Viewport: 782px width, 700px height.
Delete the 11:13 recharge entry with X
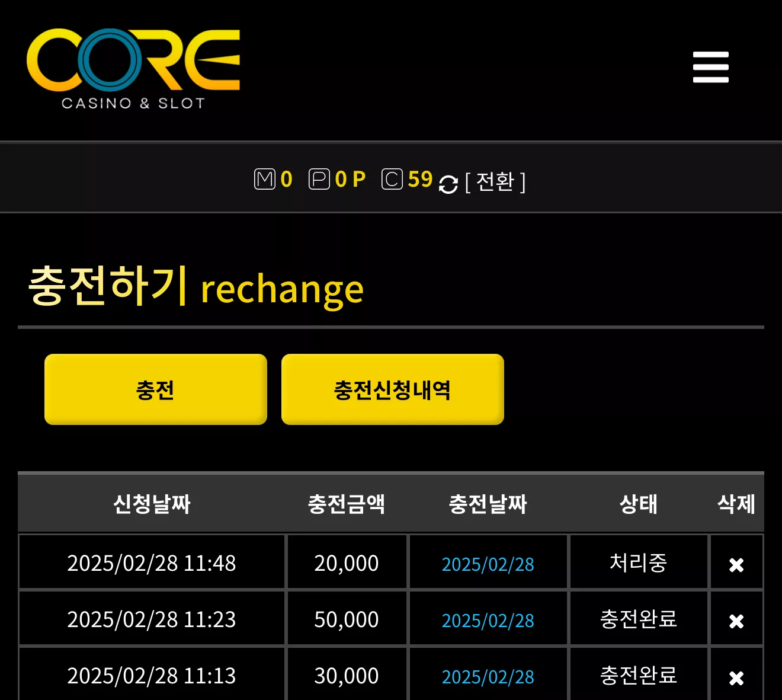(736, 677)
